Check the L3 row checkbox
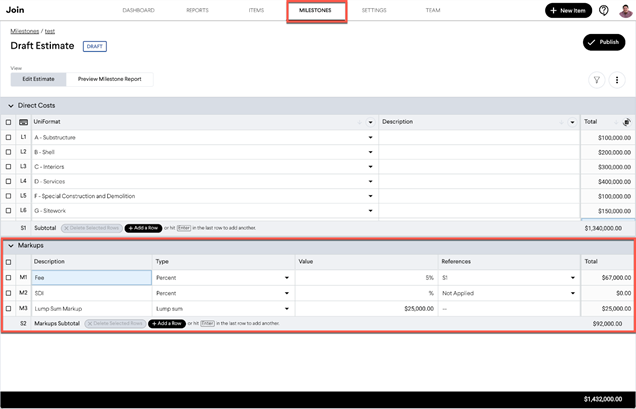The width and height of the screenshot is (636, 409). tap(9, 167)
